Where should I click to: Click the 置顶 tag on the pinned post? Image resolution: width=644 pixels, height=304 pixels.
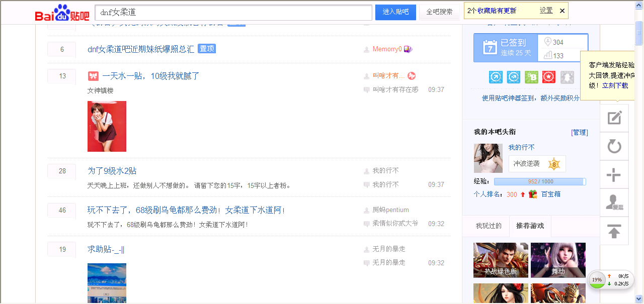pyautogui.click(x=207, y=49)
